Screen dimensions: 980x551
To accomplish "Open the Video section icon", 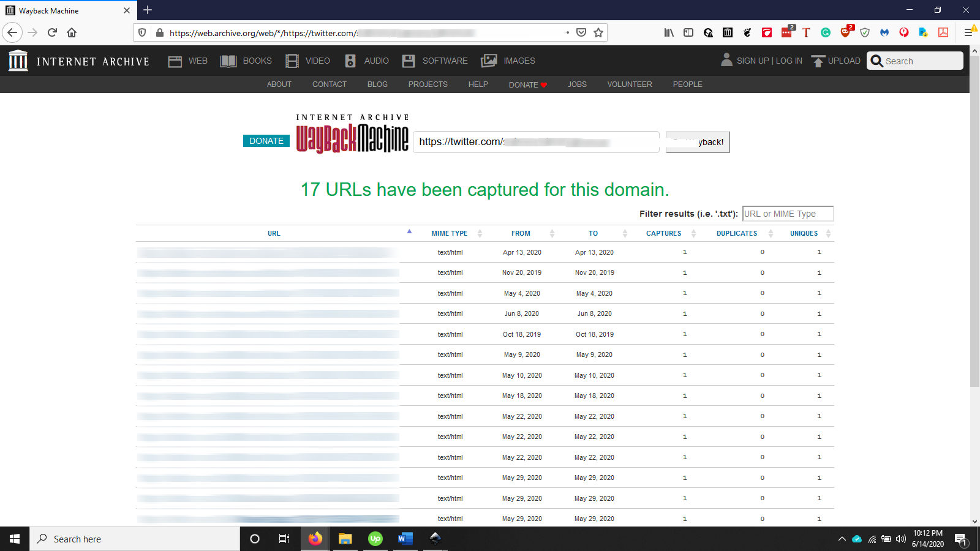I will [292, 61].
